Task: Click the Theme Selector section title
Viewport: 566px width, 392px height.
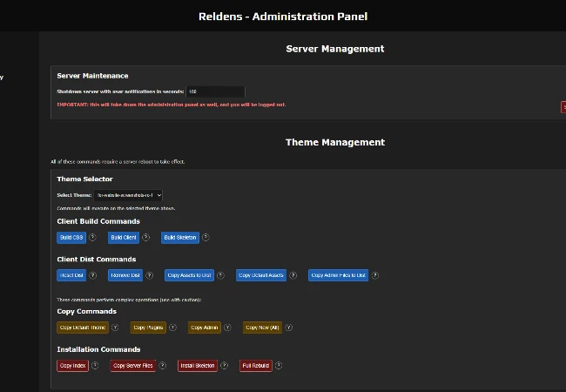Action: tap(84, 179)
